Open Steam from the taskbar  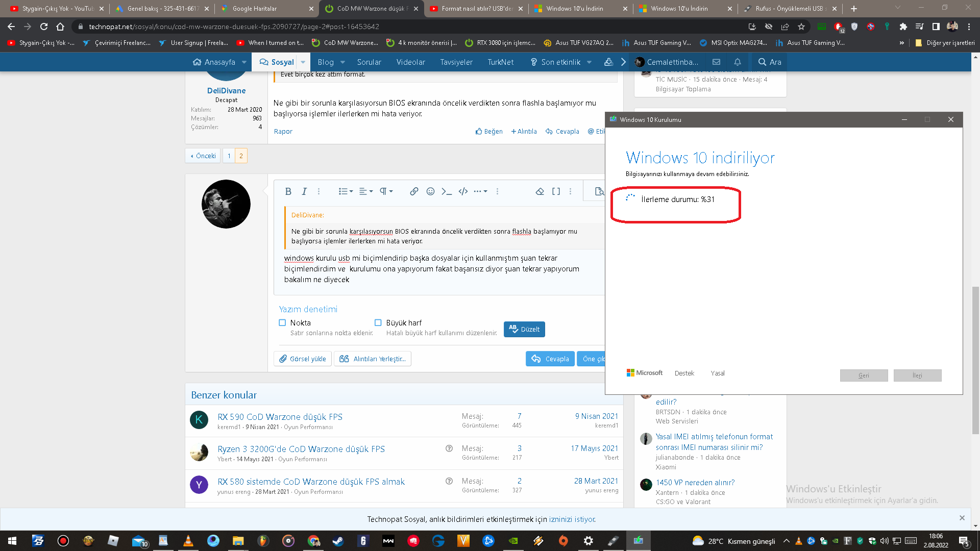pos(338,541)
